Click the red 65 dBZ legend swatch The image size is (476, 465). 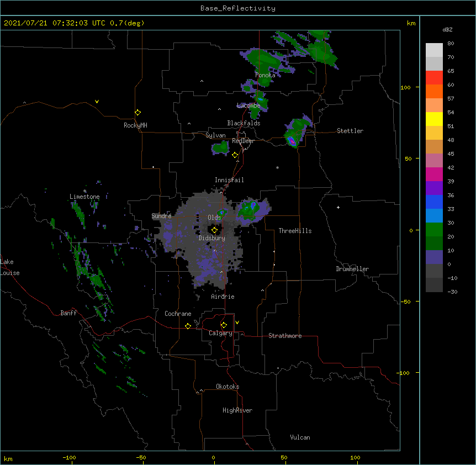pos(434,78)
